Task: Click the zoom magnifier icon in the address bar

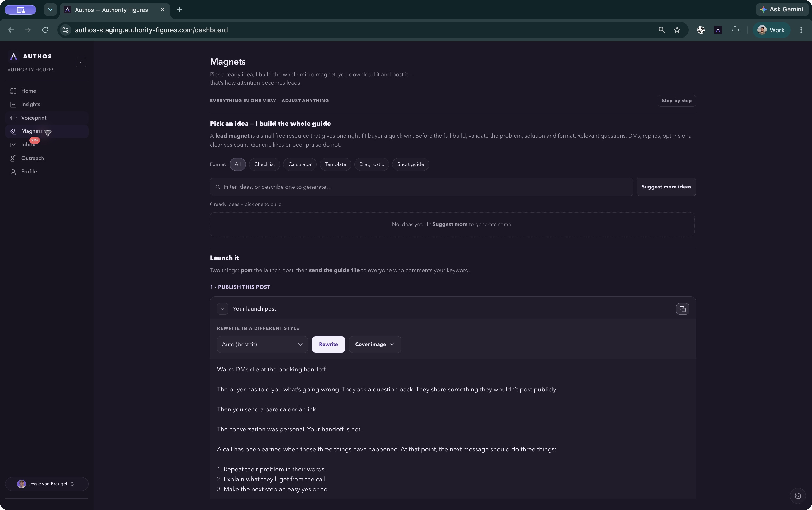Action: [x=662, y=30]
